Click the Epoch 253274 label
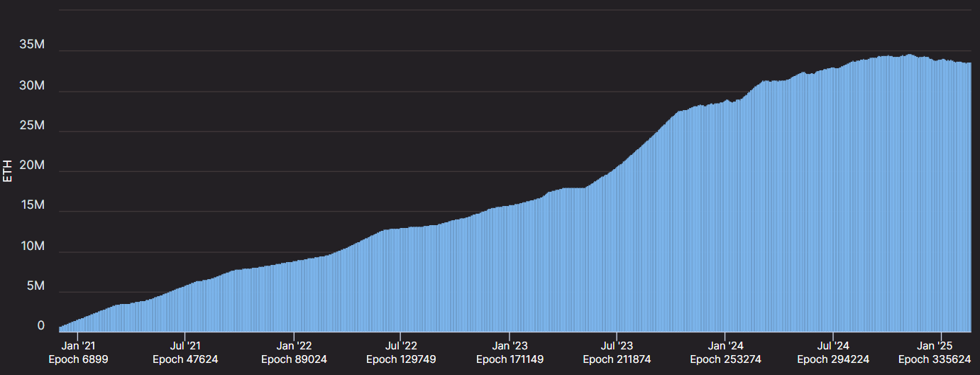This screenshot has height=375, width=980. pyautogui.click(x=725, y=359)
